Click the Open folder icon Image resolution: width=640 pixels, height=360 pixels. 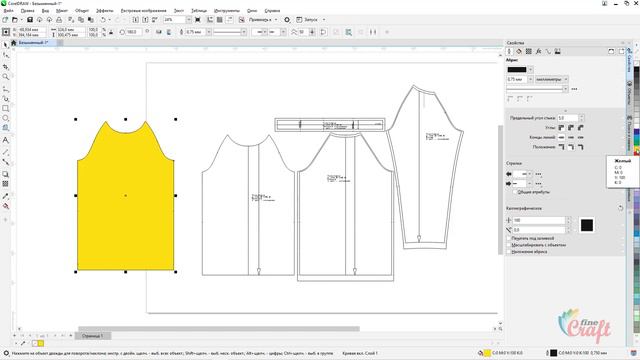click(x=15, y=20)
